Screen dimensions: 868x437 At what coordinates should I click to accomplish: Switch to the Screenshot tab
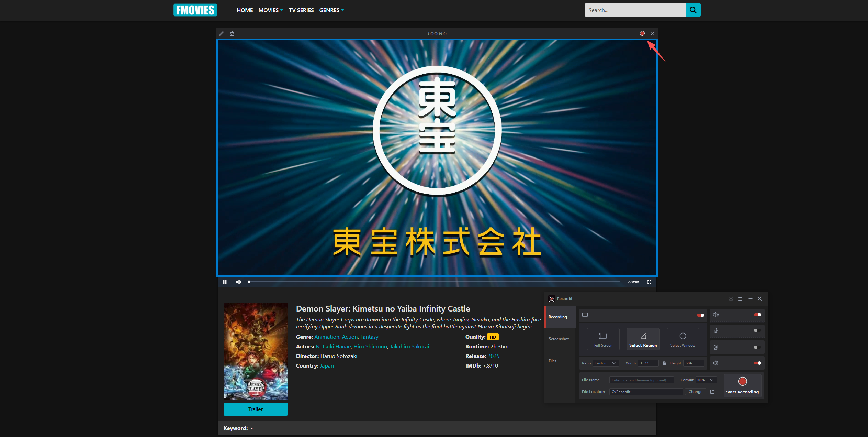559,339
